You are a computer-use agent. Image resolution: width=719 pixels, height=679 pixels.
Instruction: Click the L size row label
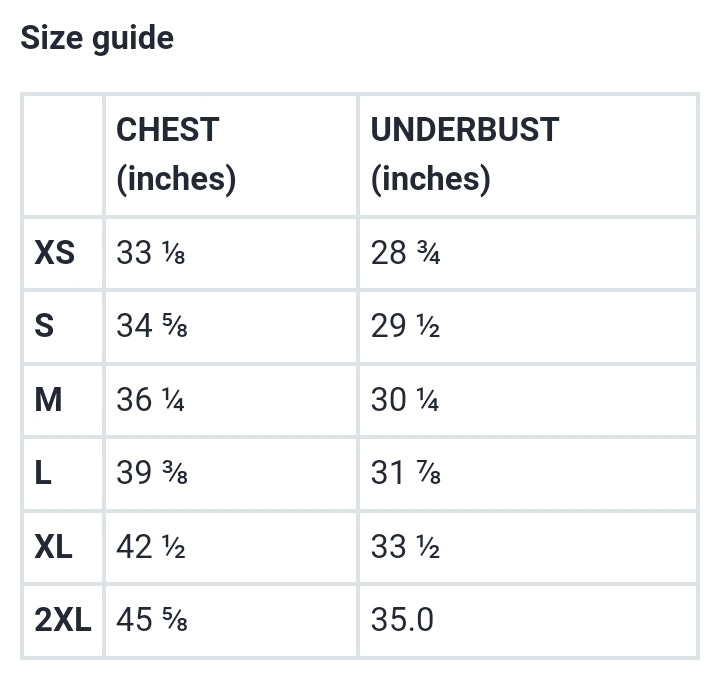click(43, 473)
